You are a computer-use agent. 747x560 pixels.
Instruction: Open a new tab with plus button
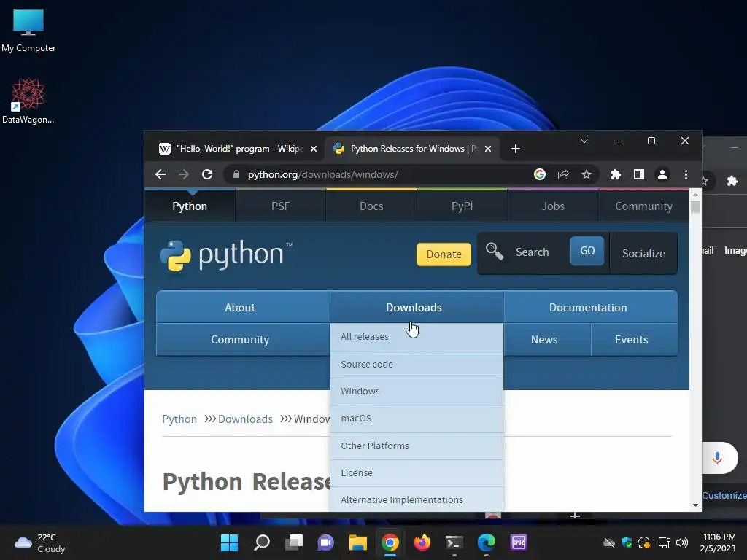click(516, 149)
